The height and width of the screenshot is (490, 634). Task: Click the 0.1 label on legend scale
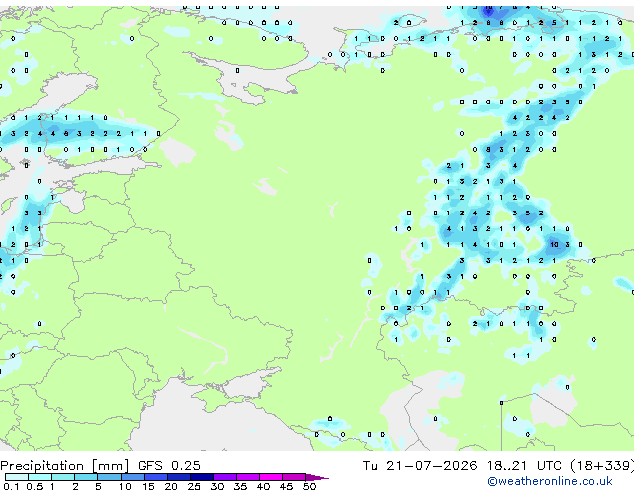pos(11,486)
